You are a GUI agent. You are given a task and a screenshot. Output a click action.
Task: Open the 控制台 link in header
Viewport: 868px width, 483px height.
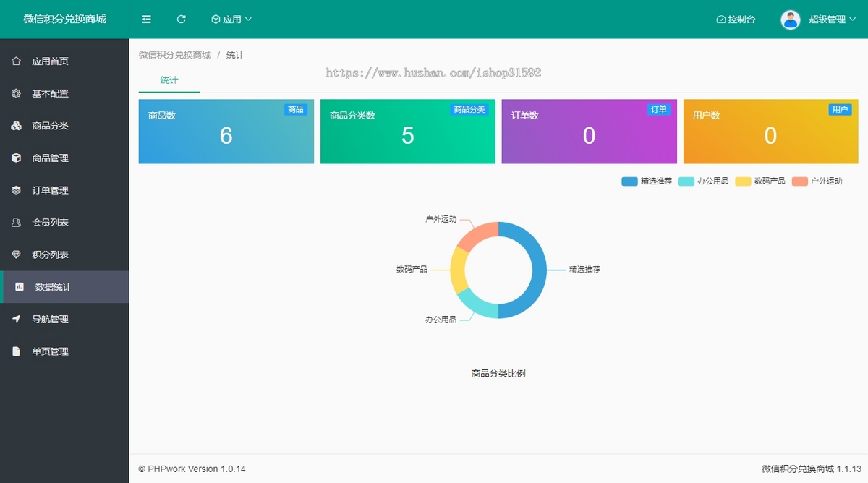(736, 20)
